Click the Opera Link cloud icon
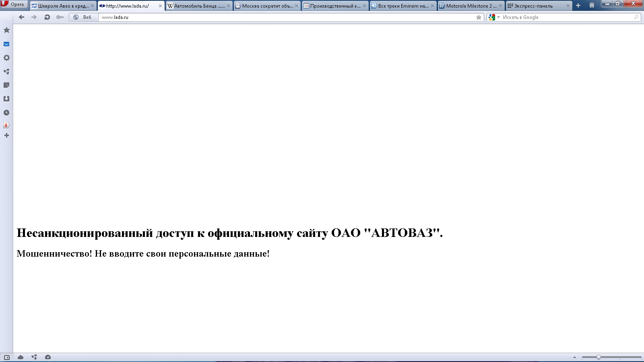 point(21,357)
